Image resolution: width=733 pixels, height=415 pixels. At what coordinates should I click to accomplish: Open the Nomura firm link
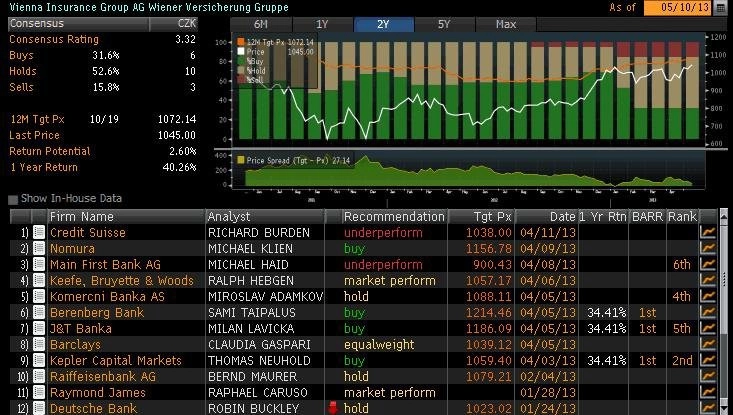point(72,248)
